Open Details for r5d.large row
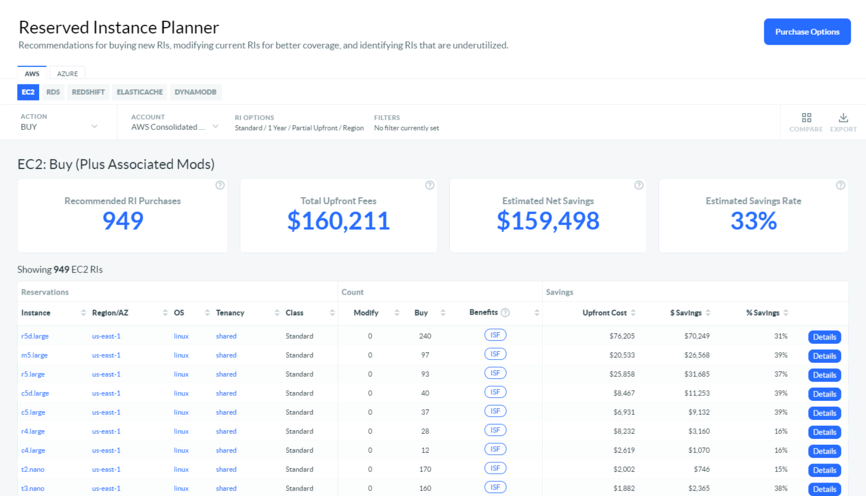Screen dimensions: 866x496 click(x=825, y=337)
